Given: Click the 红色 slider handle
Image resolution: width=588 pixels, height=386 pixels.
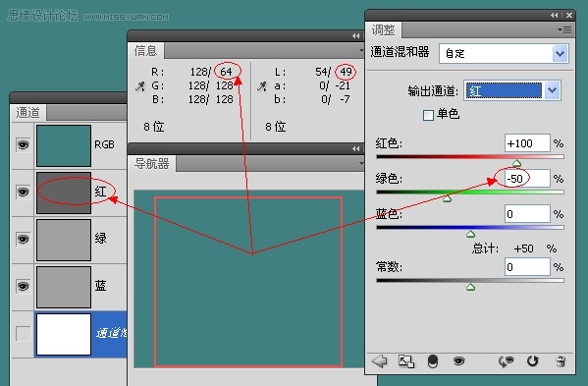Looking at the screenshot, I should pos(516,163).
